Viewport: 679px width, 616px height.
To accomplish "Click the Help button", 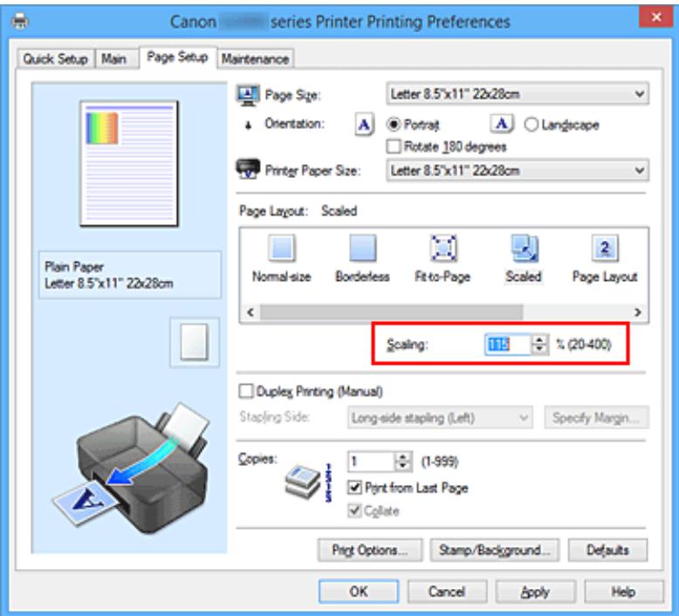I will [x=623, y=592].
